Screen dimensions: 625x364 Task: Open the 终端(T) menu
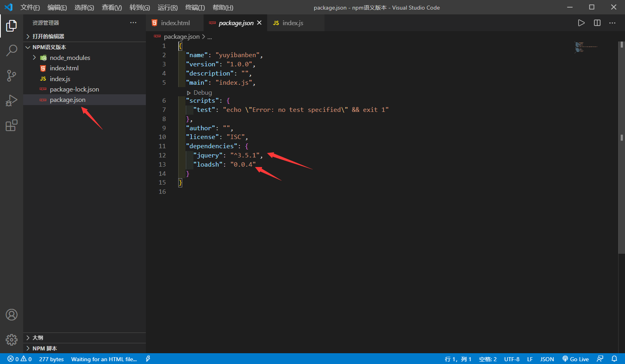click(x=195, y=7)
